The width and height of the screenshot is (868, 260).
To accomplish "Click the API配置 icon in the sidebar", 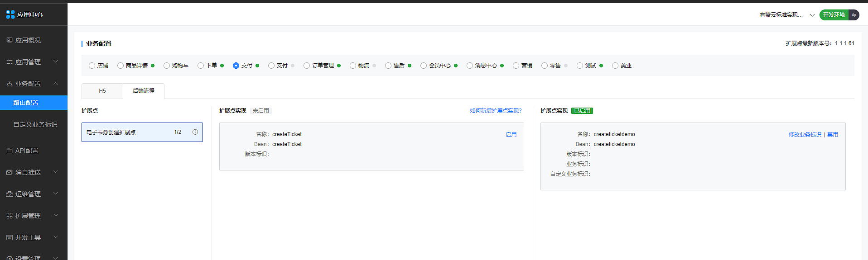I will [x=10, y=151].
